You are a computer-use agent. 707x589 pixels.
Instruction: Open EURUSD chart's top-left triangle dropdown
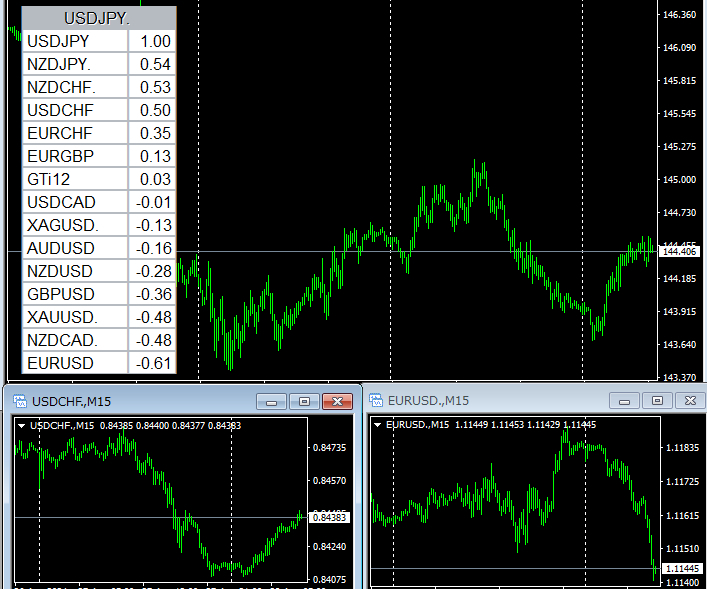377,425
